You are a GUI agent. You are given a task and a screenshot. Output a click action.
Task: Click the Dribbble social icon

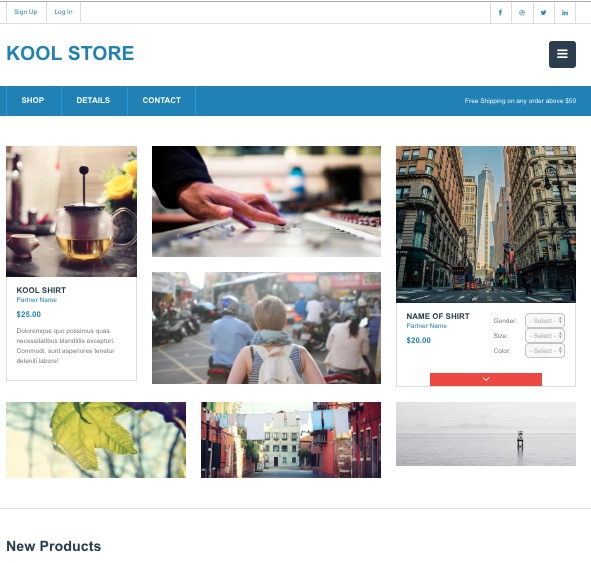pos(522,12)
